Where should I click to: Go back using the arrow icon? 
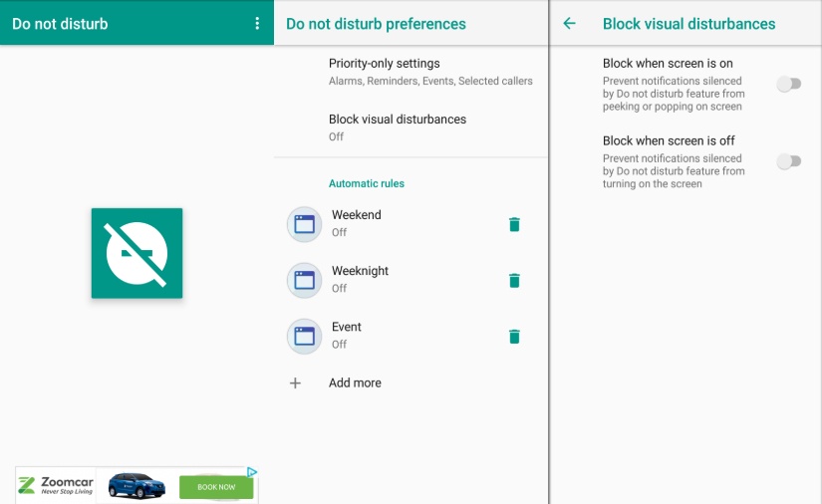(x=570, y=23)
